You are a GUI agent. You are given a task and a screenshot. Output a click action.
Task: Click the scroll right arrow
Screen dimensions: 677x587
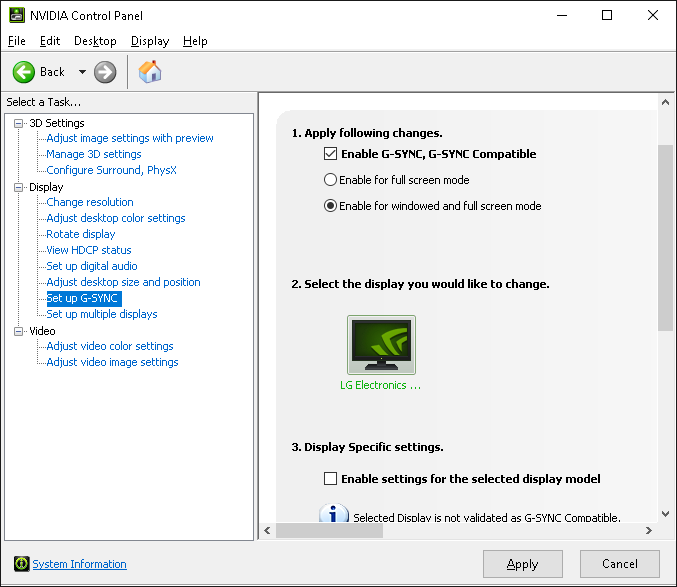[649, 530]
